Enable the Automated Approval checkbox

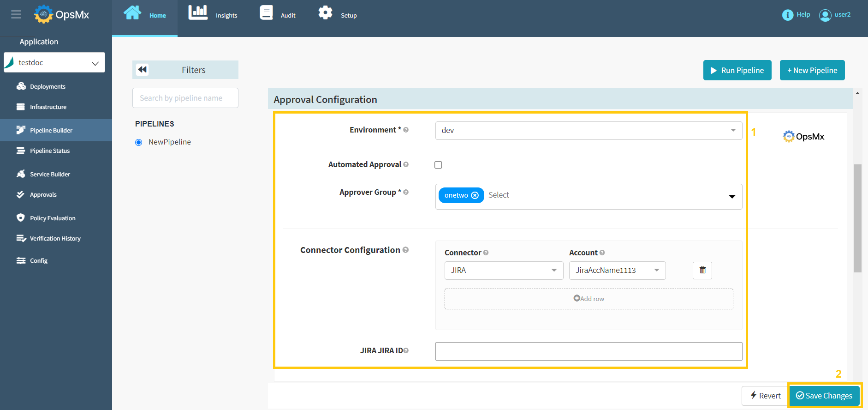point(438,165)
